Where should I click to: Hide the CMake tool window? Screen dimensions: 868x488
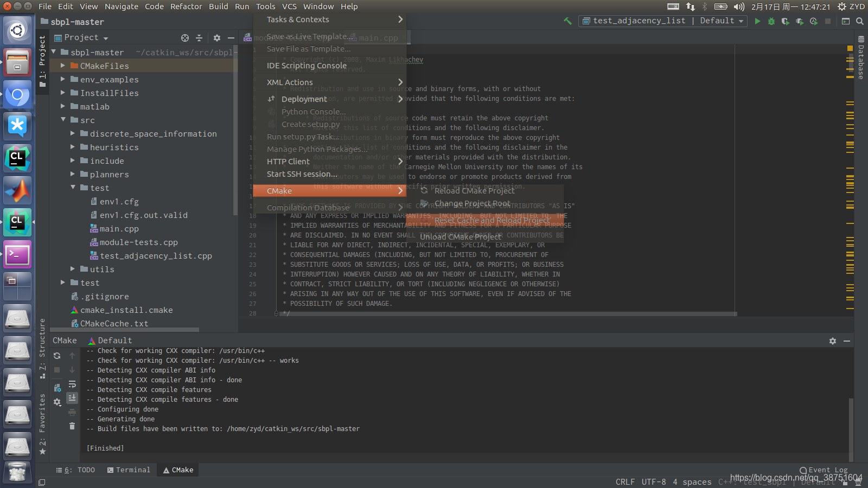[847, 341]
